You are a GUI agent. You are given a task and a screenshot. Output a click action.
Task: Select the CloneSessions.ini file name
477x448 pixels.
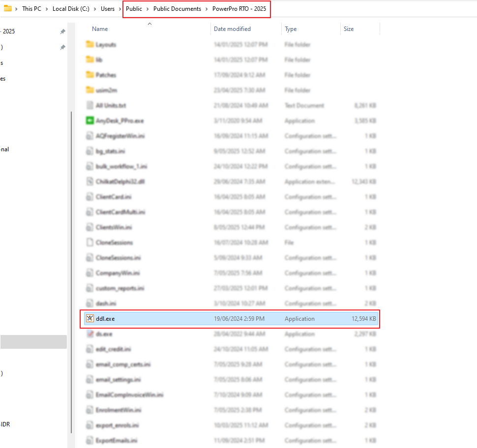click(119, 258)
